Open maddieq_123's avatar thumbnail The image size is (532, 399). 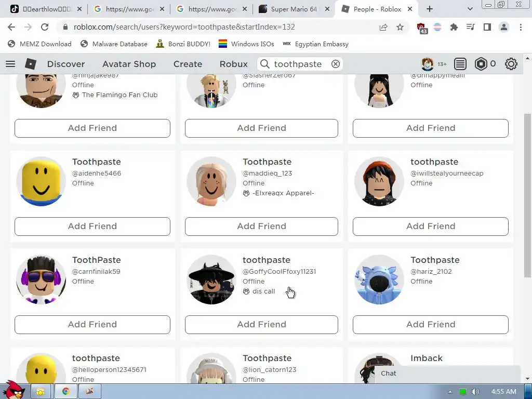211,181
